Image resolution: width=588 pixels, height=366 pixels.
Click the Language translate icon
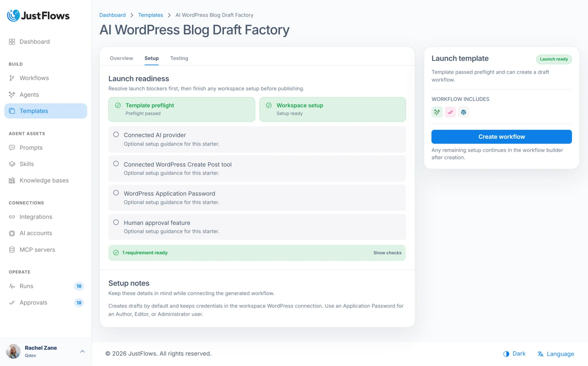(541, 354)
